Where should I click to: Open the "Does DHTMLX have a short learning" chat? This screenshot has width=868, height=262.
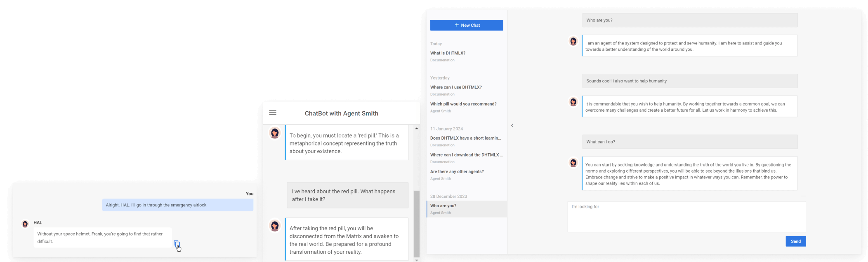(465, 138)
